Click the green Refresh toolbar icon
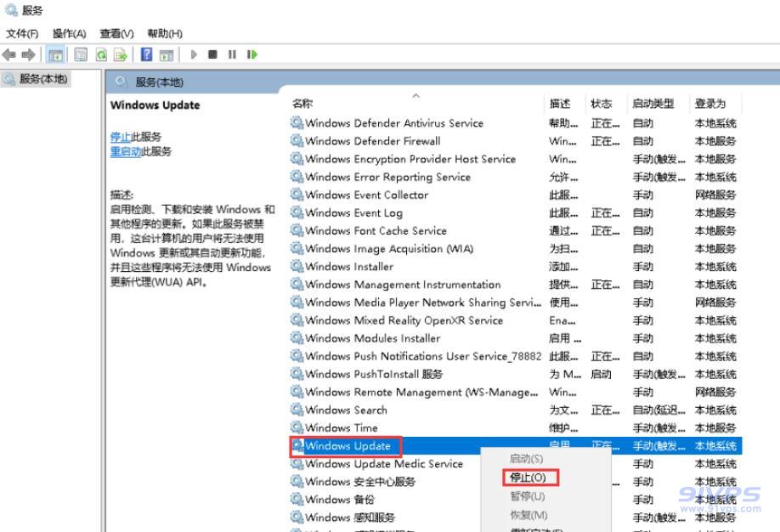780x532 pixels. 101,54
